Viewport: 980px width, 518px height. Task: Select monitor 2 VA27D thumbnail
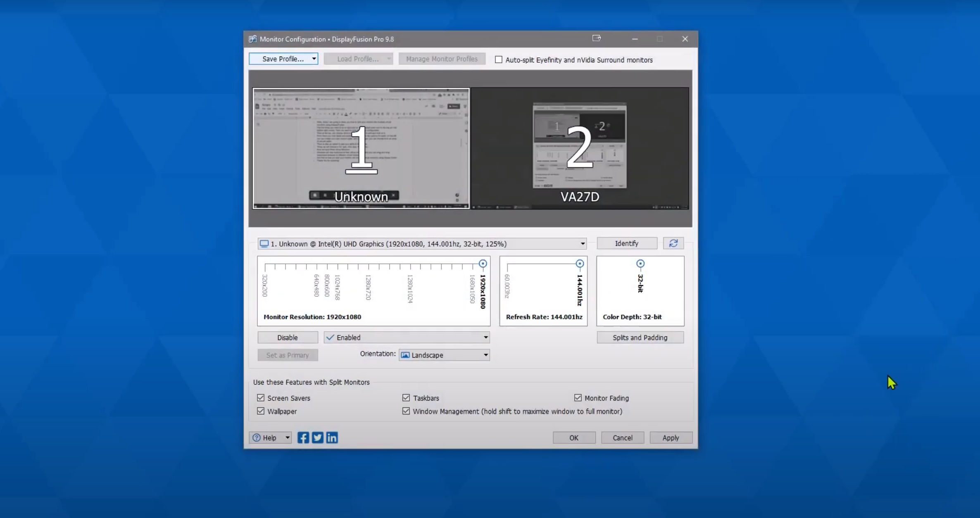580,148
